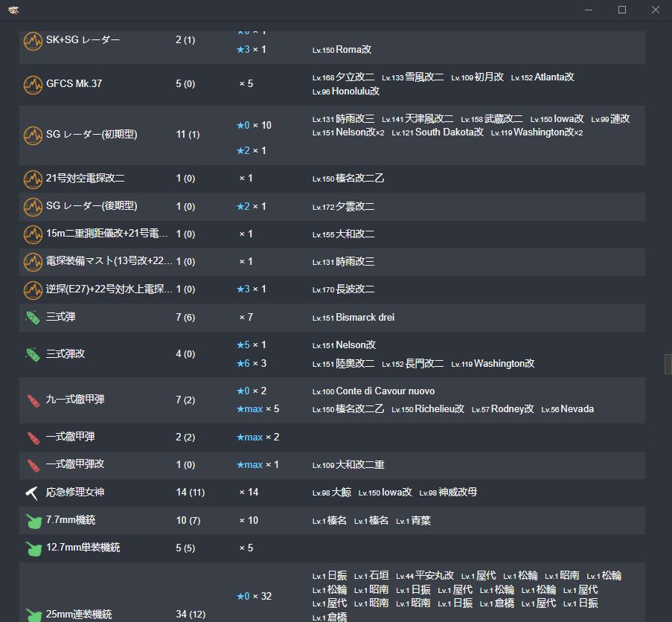
Task: Click ship Lv.155 大和改二
Action: (343, 234)
